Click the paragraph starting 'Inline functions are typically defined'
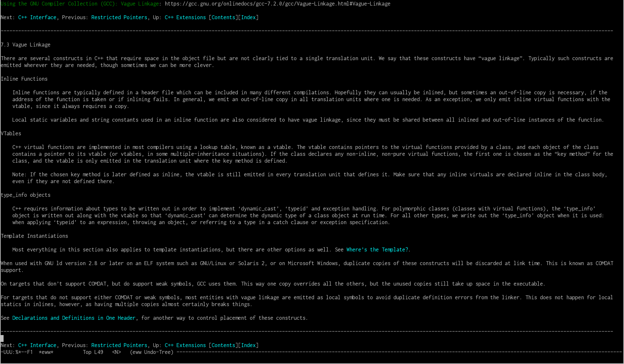 (x=311, y=99)
